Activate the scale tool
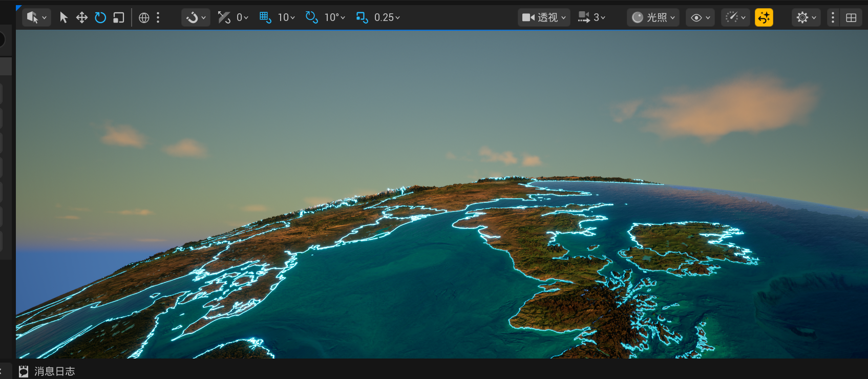 pos(119,17)
